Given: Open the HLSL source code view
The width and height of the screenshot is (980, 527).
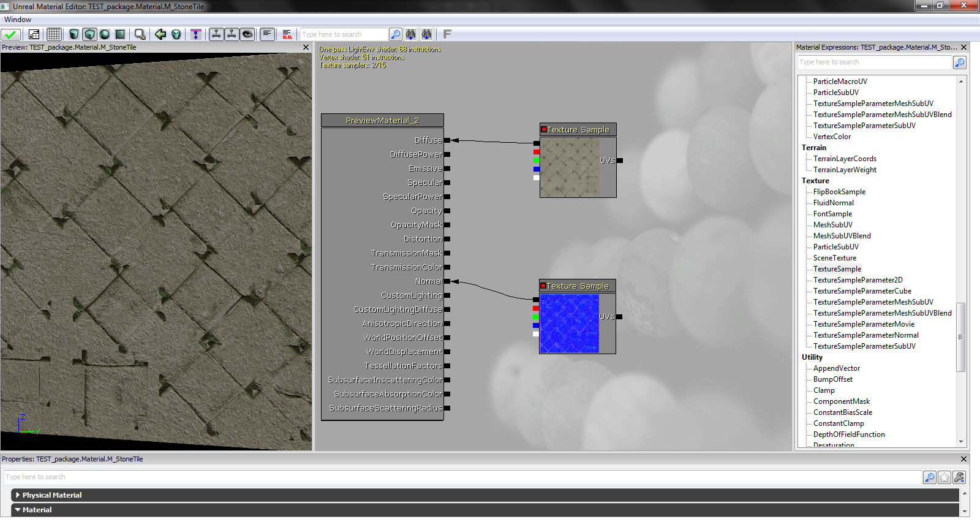Looking at the screenshot, I should tap(287, 34).
